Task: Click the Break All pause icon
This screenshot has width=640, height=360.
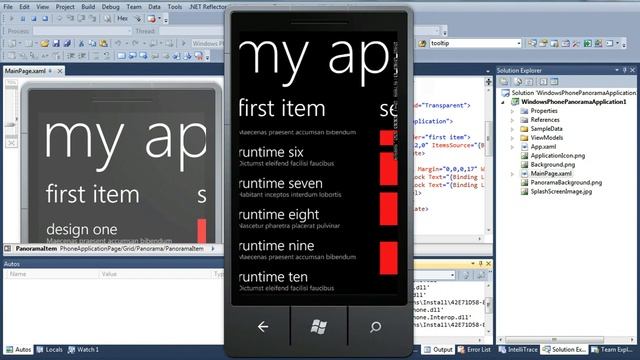Action: 23,18
